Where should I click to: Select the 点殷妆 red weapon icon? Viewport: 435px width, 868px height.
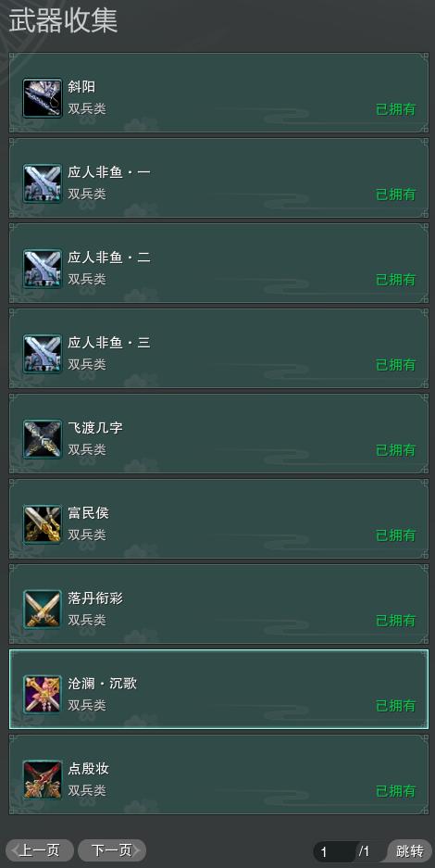[x=42, y=780]
